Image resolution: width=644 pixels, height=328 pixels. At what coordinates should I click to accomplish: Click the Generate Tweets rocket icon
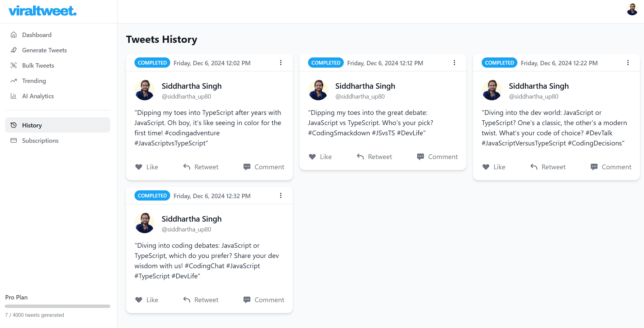tap(14, 50)
